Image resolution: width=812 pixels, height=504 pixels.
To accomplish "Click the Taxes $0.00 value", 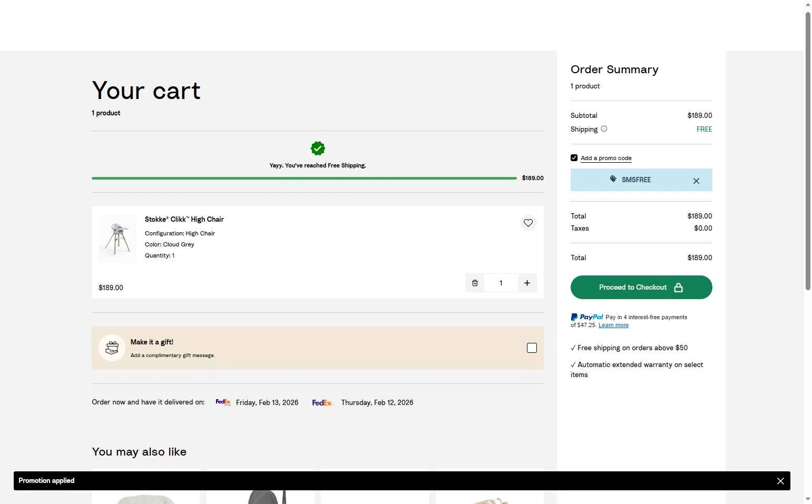I will [703, 228].
